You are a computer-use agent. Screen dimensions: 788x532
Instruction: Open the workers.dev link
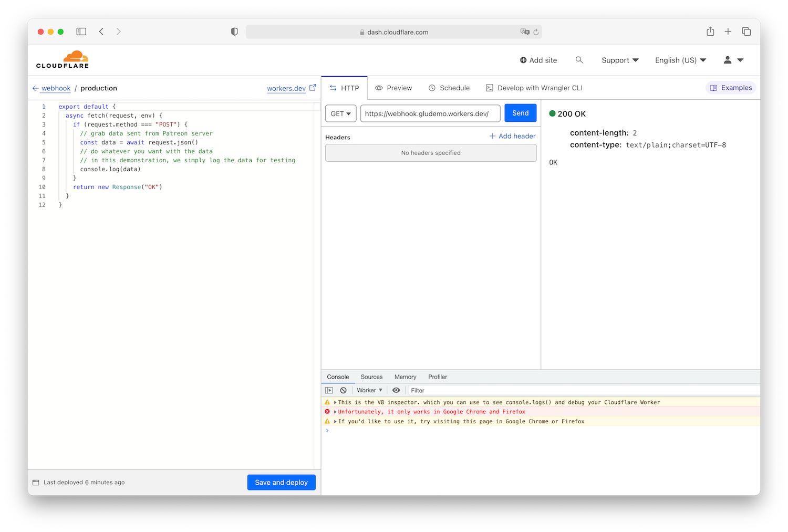point(286,88)
